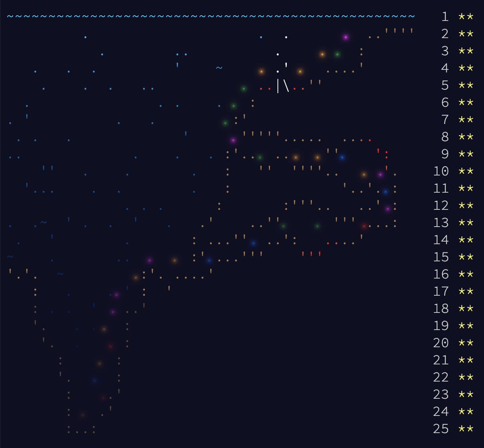Click the day 16 number
This screenshot has height=448, width=484.
(441, 274)
